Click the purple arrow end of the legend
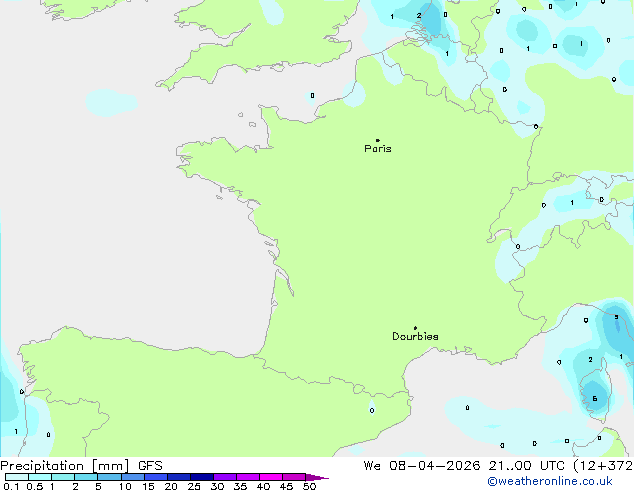The width and height of the screenshot is (634, 490). (317, 477)
